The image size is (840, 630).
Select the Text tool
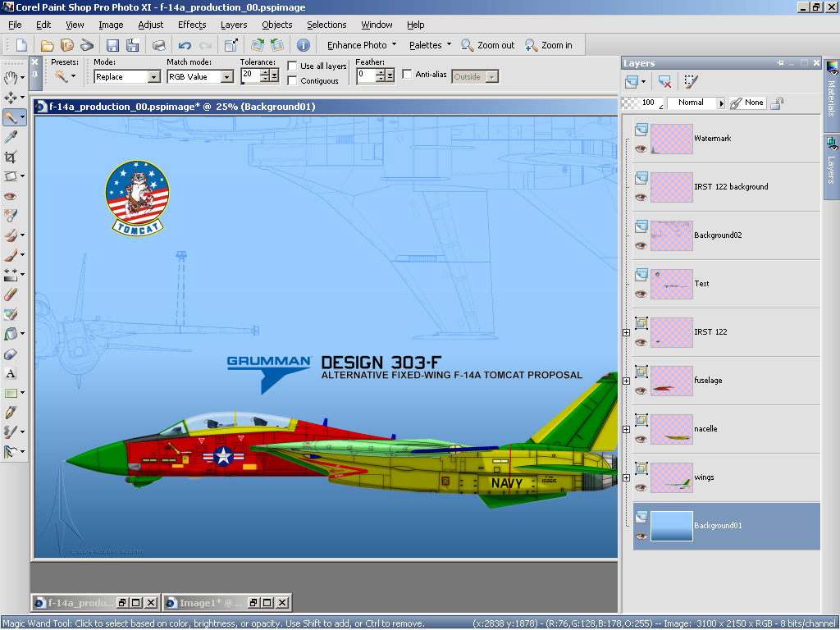(10, 373)
